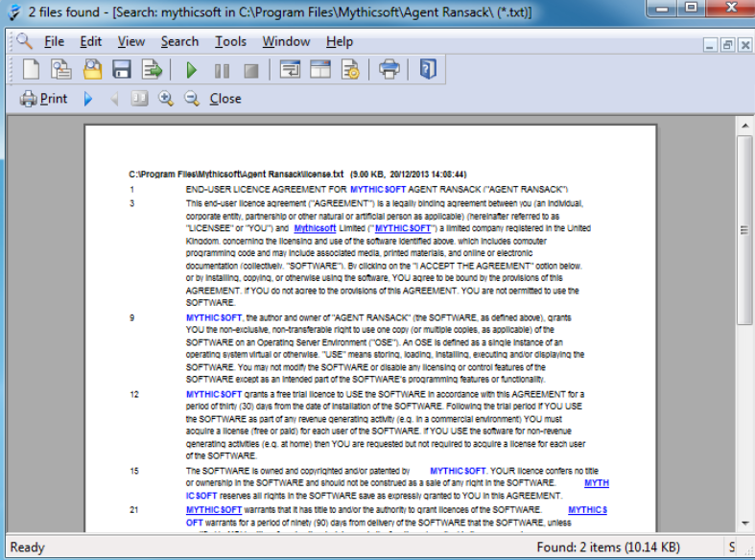Minimize the inner document window

(x=710, y=45)
